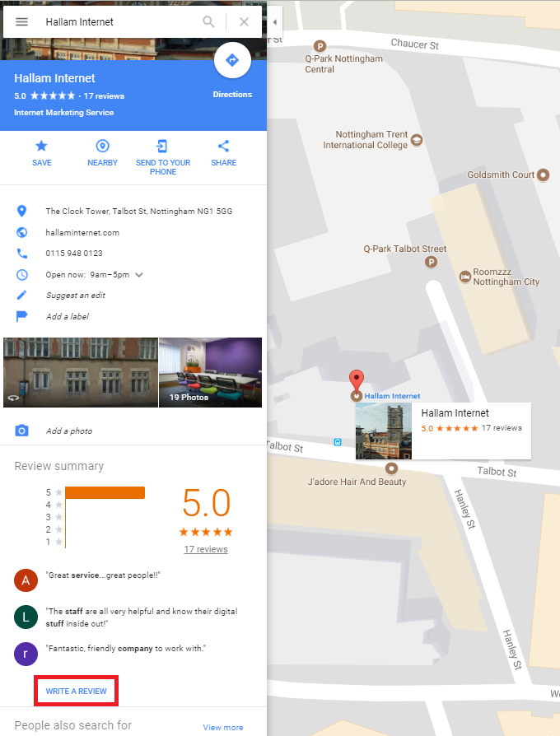Click the website globe icon

point(21,232)
